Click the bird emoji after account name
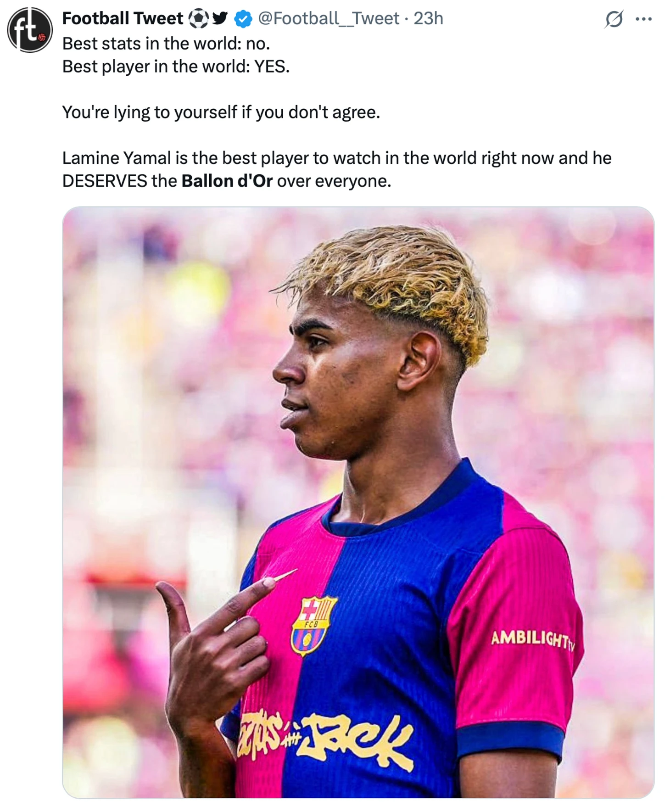 (220, 18)
